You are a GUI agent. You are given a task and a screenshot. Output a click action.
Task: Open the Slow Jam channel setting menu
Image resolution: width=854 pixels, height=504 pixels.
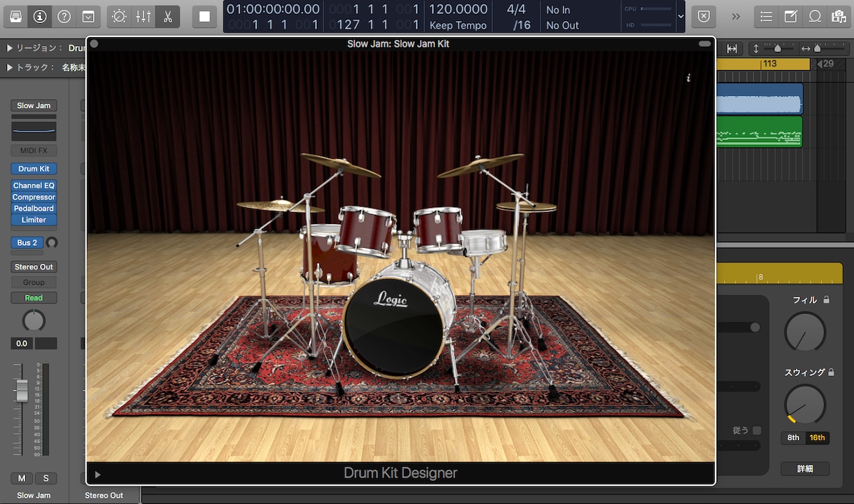(x=34, y=106)
